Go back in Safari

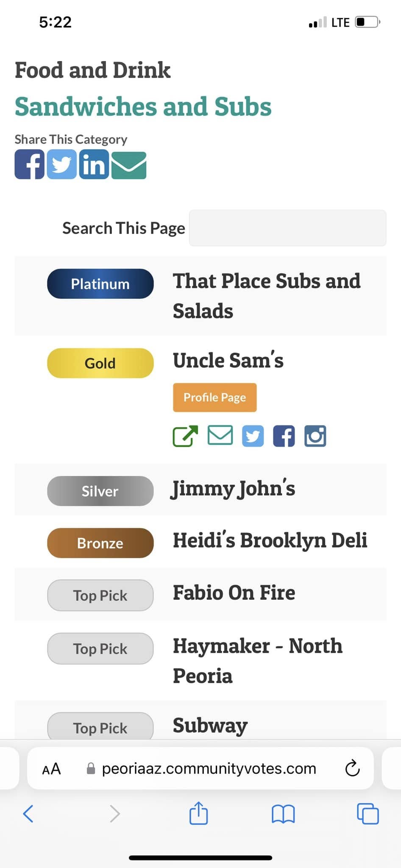coord(28,813)
